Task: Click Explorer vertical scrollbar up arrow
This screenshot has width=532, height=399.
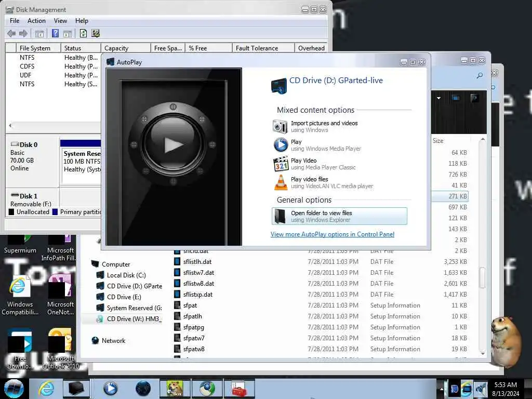Action: pyautogui.click(x=483, y=139)
